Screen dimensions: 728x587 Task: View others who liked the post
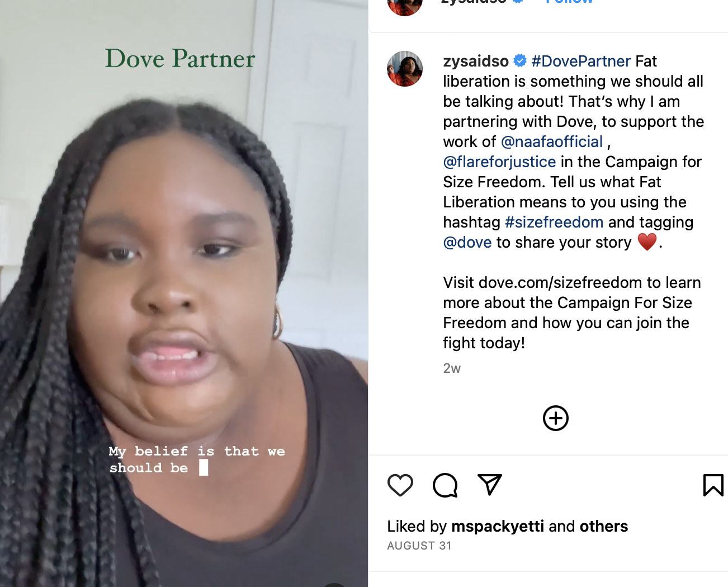pyautogui.click(x=604, y=526)
